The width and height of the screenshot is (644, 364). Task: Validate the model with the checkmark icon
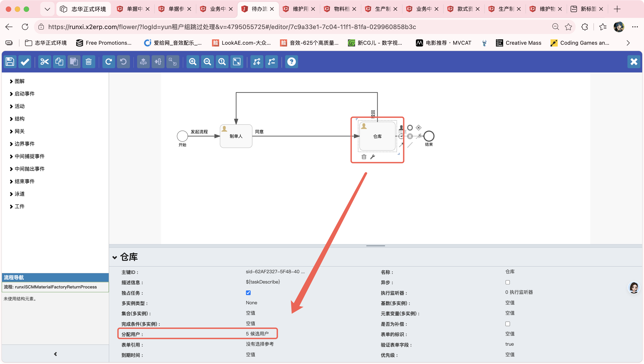point(25,61)
